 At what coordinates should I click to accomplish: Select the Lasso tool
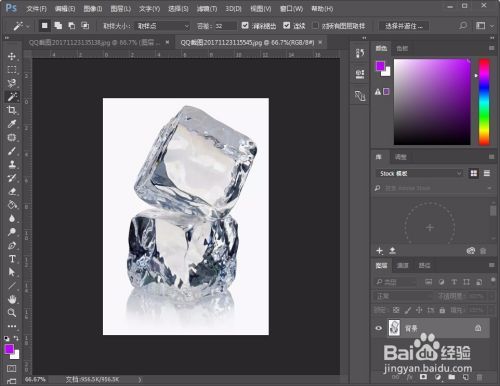12,83
